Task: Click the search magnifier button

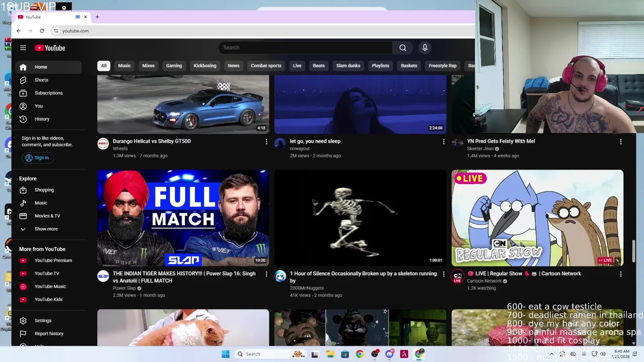Action: pyautogui.click(x=403, y=48)
